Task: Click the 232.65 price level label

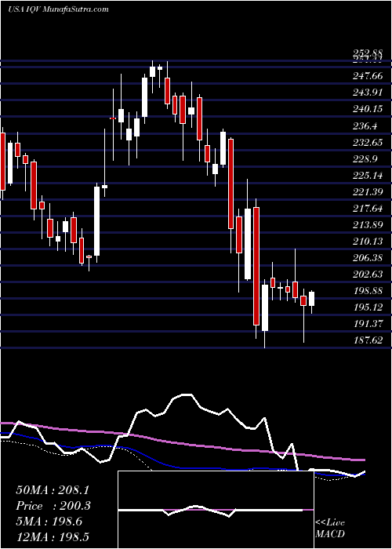Action: [368, 142]
